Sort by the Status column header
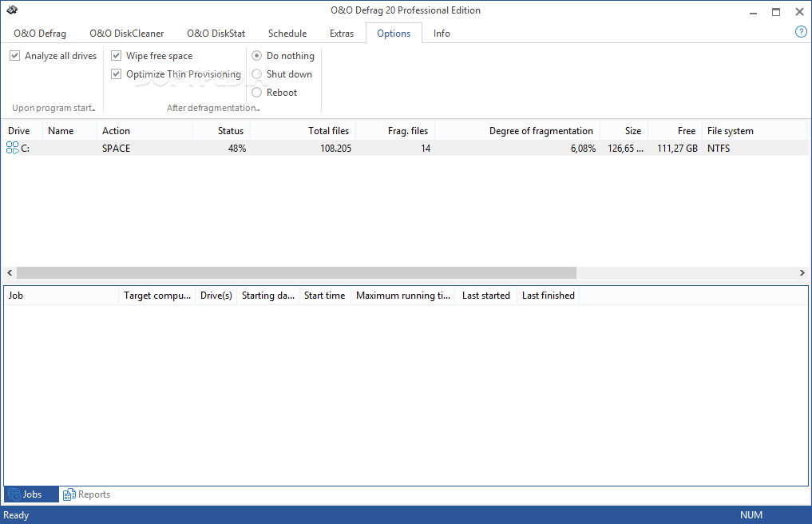Image resolution: width=812 pixels, height=524 pixels. (221, 131)
